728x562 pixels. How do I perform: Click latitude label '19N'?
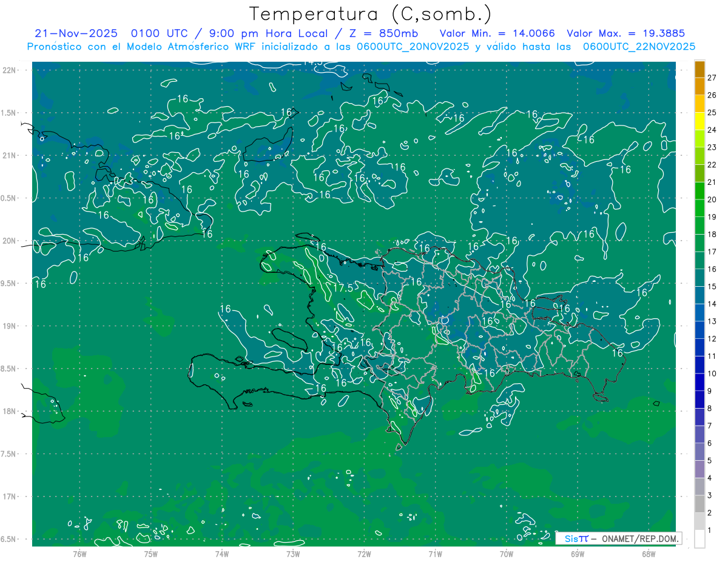[10, 326]
